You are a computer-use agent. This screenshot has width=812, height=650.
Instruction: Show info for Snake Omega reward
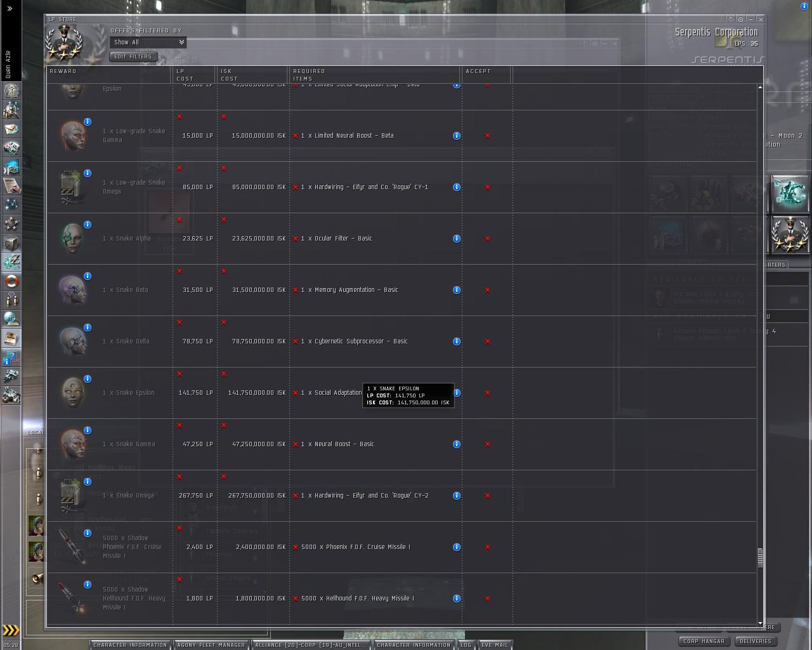point(88,482)
